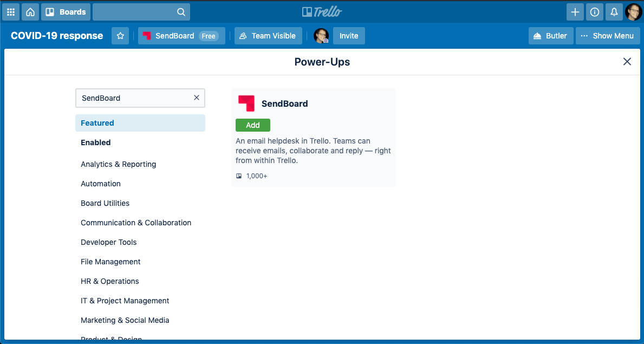Open the account avatar in top corner

pos(633,12)
